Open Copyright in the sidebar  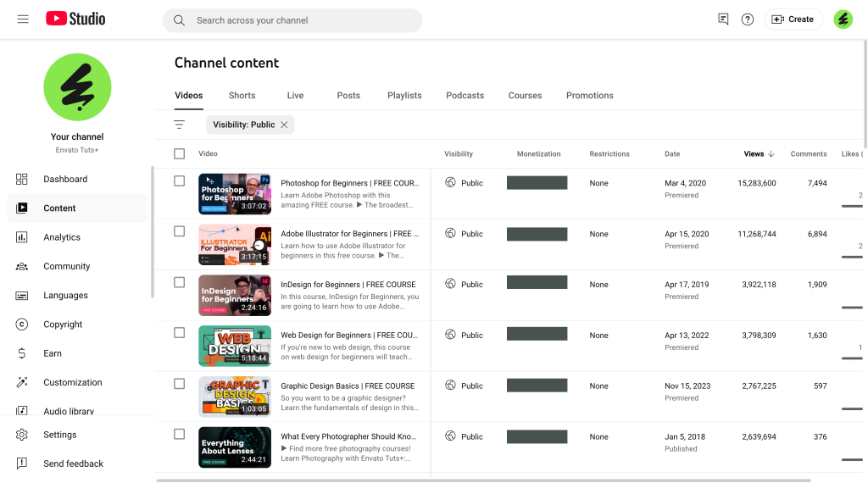click(77, 325)
